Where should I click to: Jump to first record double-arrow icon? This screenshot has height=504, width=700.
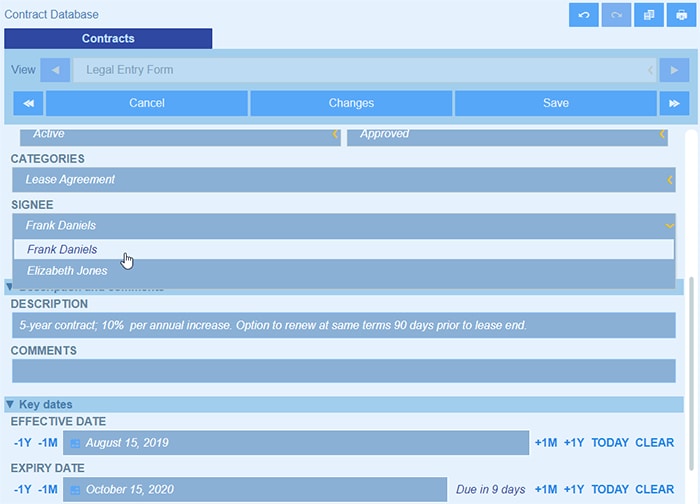pyautogui.click(x=28, y=103)
